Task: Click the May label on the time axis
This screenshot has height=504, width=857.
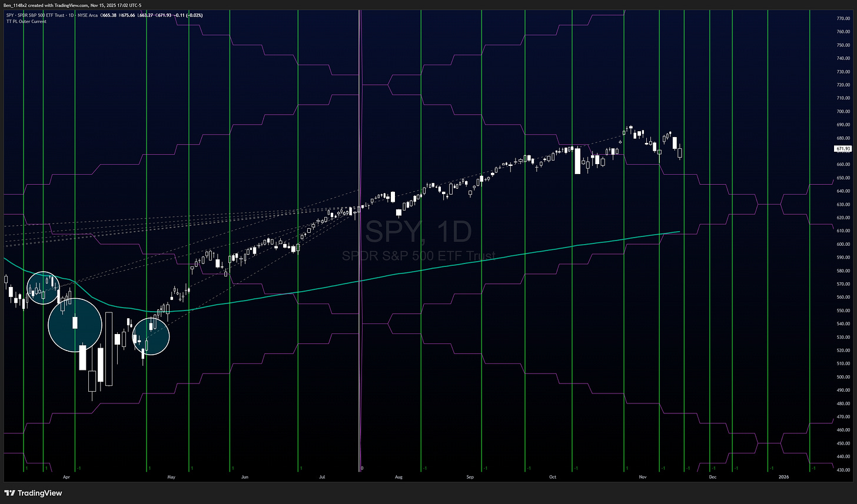Action: 171,476
